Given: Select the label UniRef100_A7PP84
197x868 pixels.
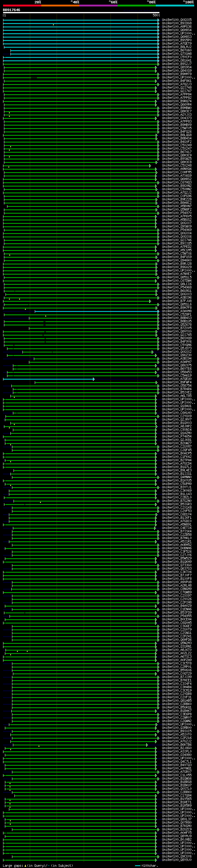Looking at the screenshot, I should pos(176,94).
